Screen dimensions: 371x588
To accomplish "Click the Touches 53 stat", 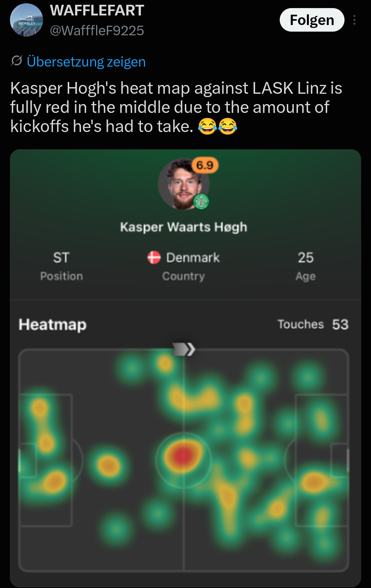I will coord(313,324).
